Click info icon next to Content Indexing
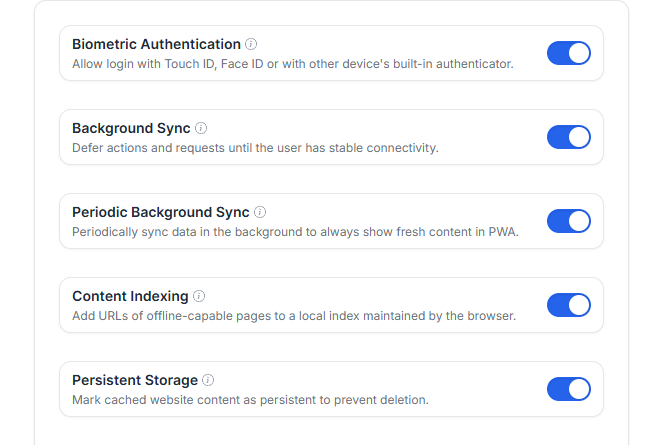Image resolution: width=665 pixels, height=445 pixels. (x=199, y=296)
